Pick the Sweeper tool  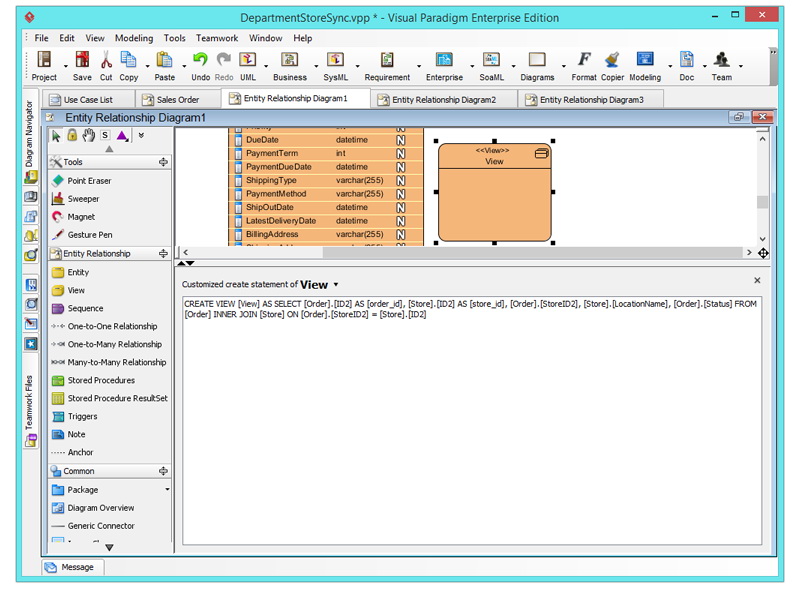(83, 199)
